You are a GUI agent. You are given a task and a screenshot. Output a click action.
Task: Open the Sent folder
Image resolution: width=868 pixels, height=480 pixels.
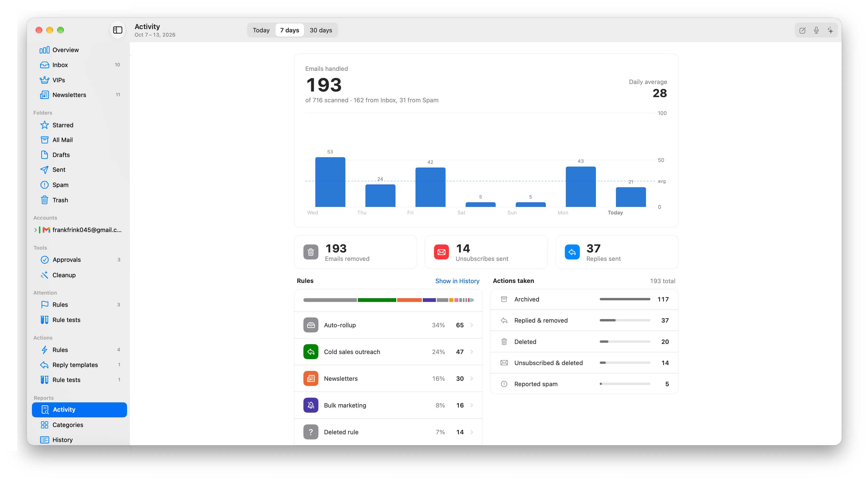click(79, 170)
